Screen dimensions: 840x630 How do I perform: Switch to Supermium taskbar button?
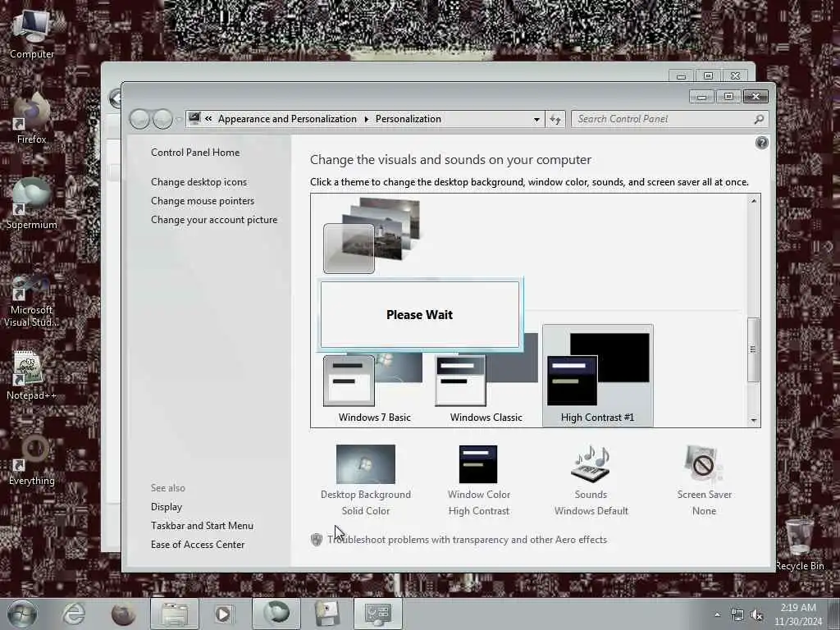(x=276, y=614)
